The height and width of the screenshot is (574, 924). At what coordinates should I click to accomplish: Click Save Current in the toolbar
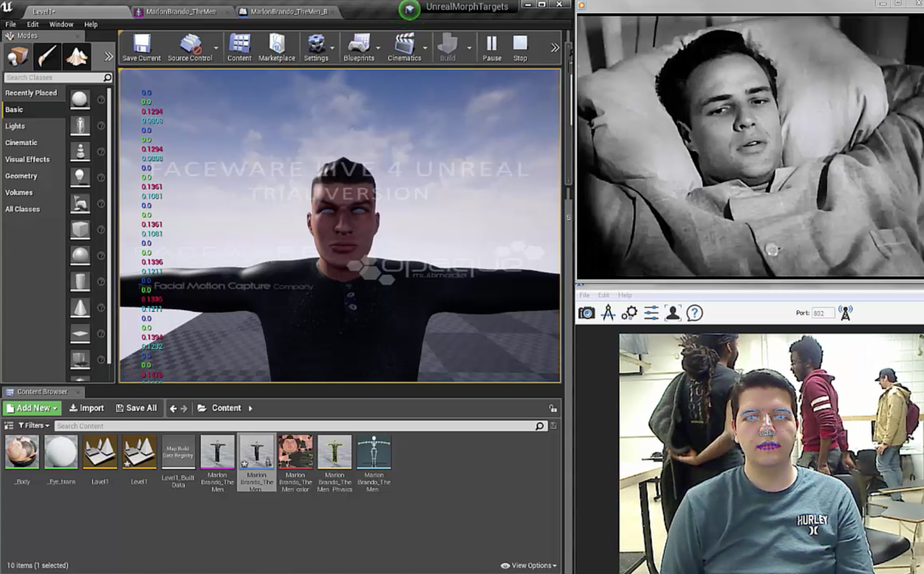click(x=141, y=47)
